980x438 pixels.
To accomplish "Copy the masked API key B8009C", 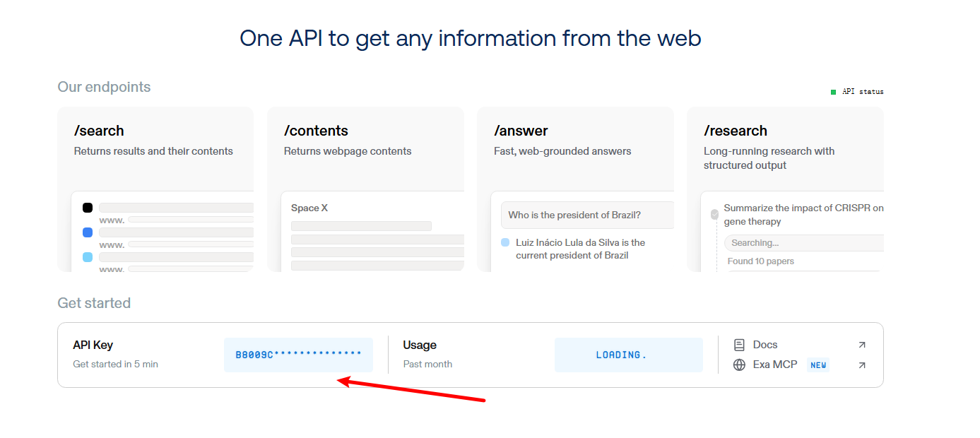I will pos(298,355).
